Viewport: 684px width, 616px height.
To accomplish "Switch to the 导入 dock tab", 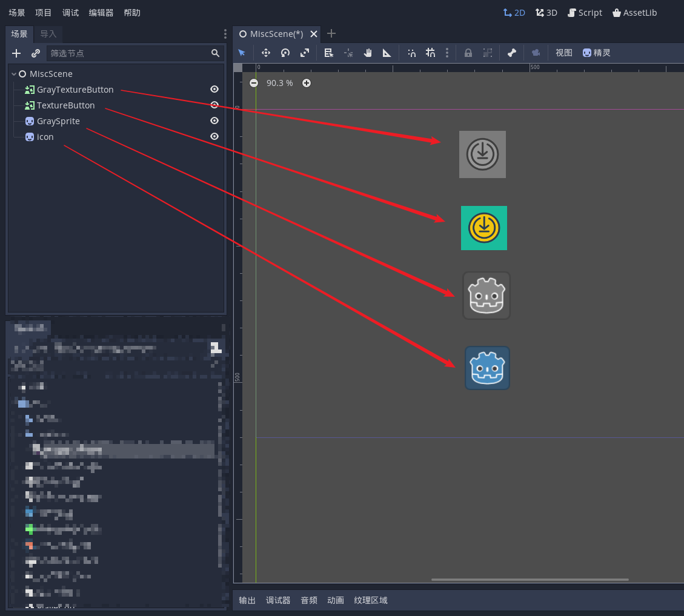I will pyautogui.click(x=48, y=34).
